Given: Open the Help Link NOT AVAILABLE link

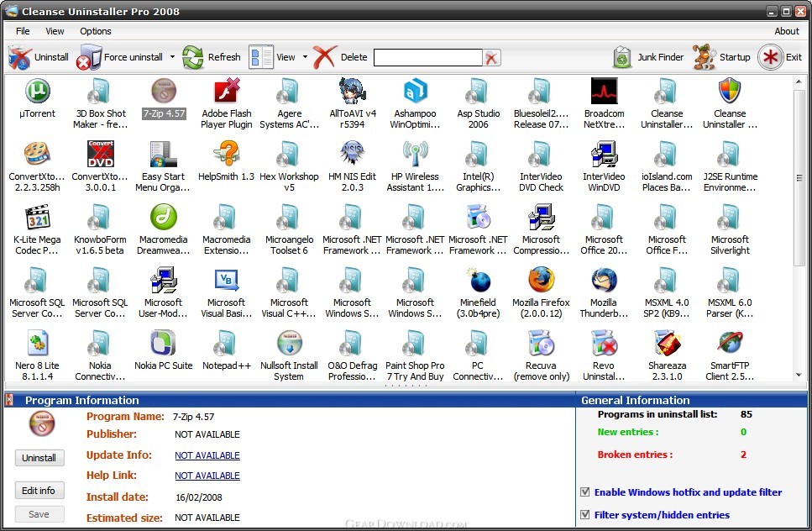Looking at the screenshot, I should [207, 476].
